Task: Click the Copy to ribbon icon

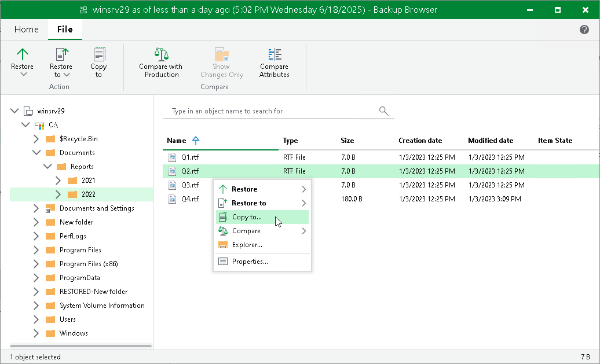Action: click(98, 54)
